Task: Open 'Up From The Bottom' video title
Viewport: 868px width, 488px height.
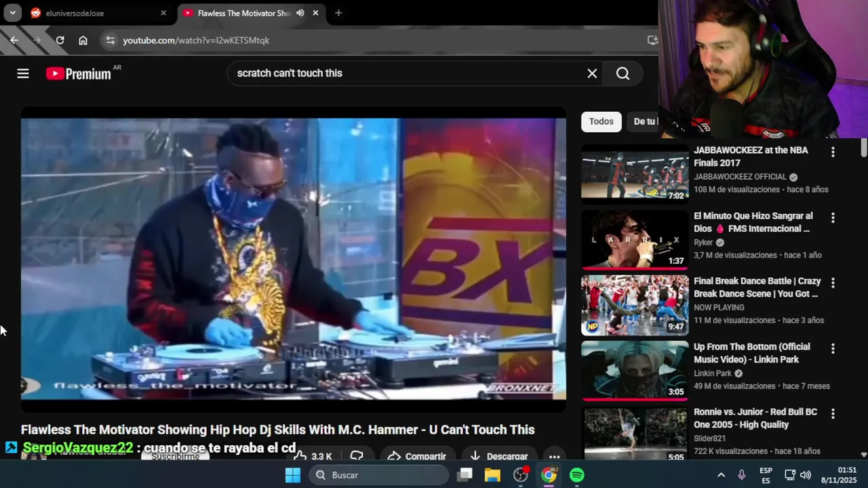Action: pyautogui.click(x=751, y=353)
